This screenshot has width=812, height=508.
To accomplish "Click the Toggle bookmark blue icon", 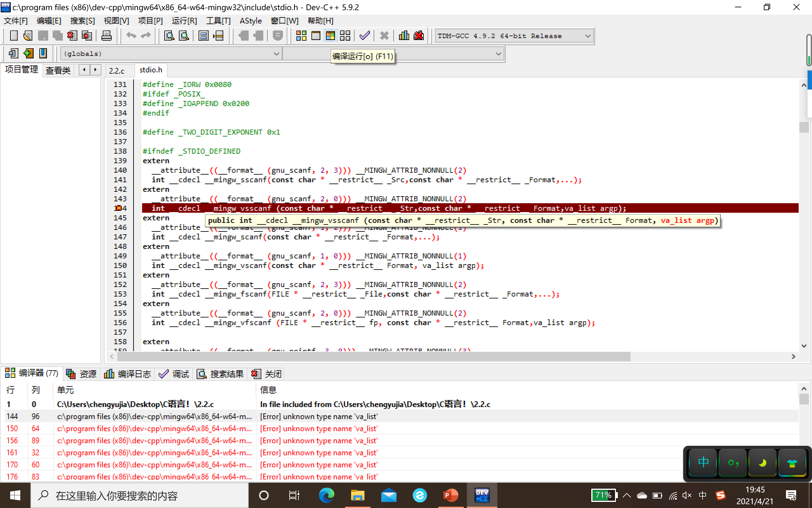I will click(43, 53).
